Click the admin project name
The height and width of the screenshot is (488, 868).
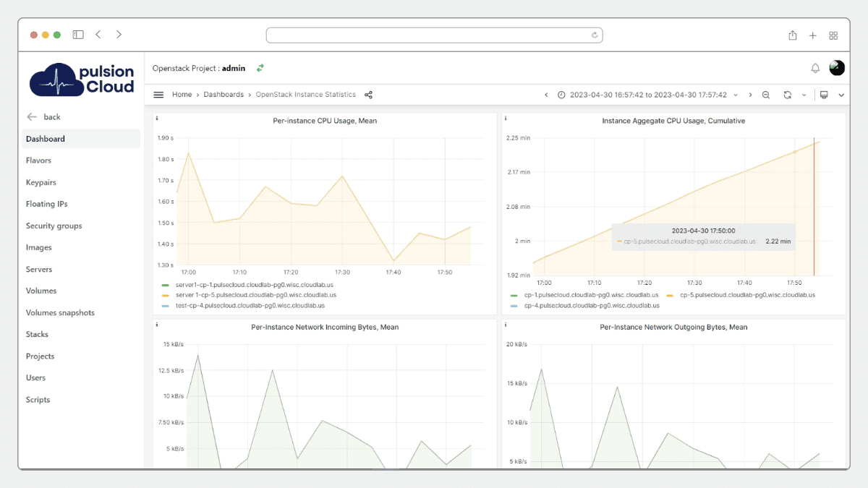pos(234,68)
